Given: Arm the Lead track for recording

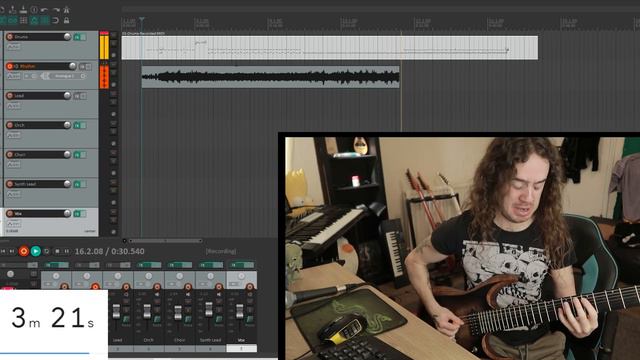Looking at the screenshot, I should coord(10,96).
